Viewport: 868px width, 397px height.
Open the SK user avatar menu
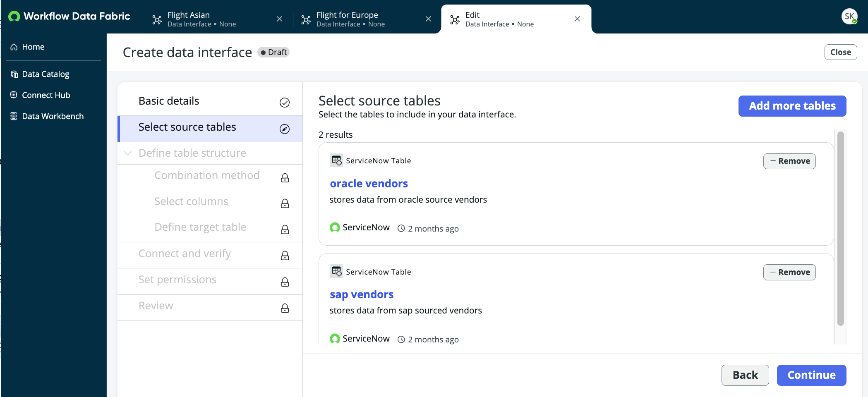point(849,17)
